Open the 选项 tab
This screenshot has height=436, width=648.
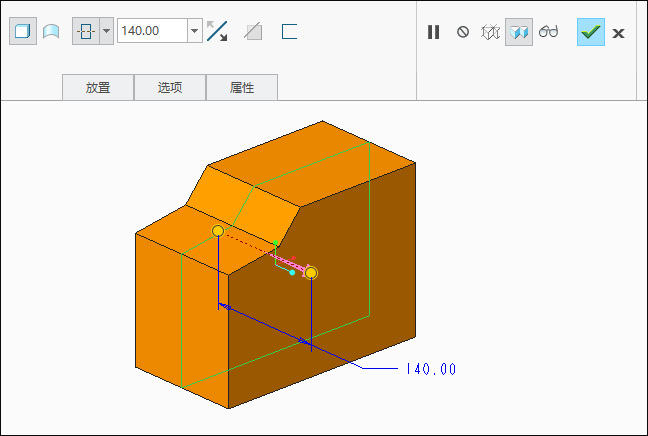(x=170, y=87)
